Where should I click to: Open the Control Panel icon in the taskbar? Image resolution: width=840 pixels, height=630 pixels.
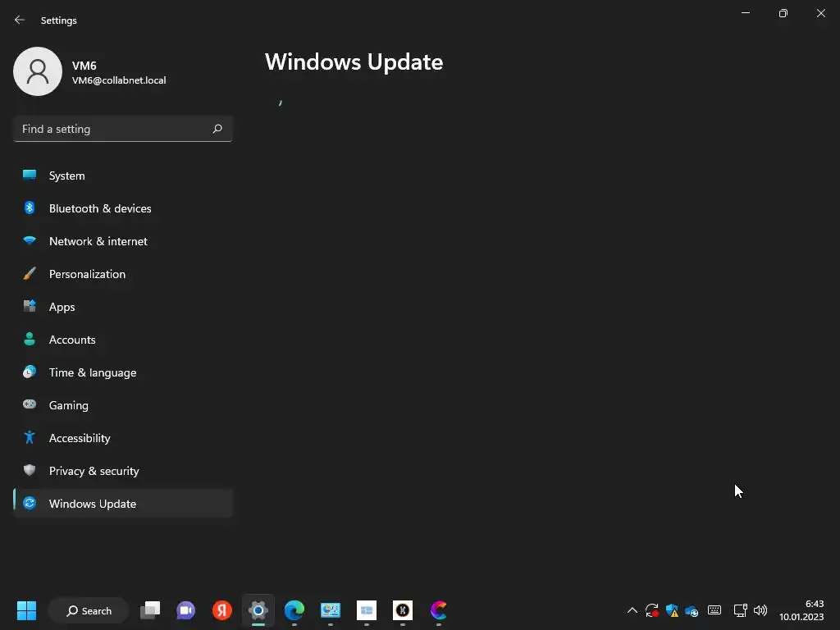click(x=330, y=610)
